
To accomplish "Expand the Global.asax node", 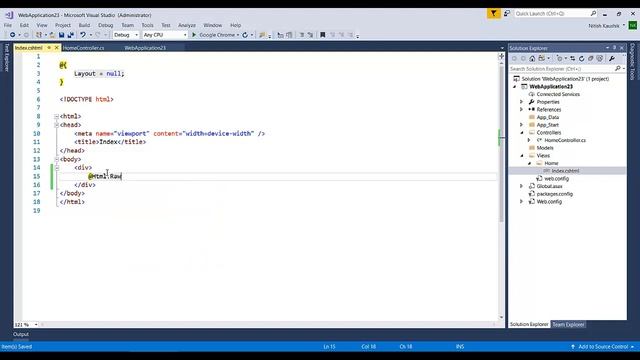I will 521,186.
